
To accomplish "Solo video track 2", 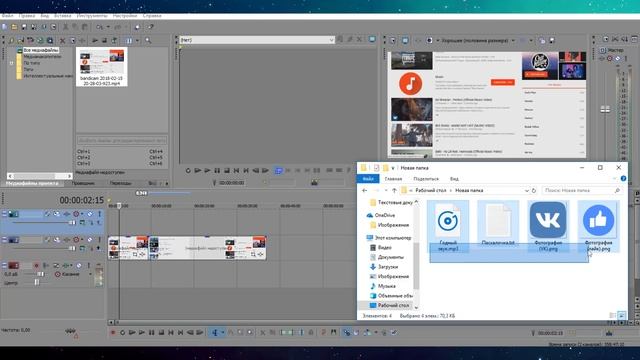I will (99, 240).
